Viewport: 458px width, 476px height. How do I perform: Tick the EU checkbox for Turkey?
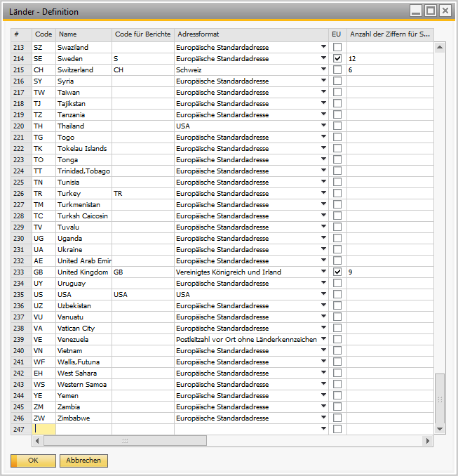337,193
